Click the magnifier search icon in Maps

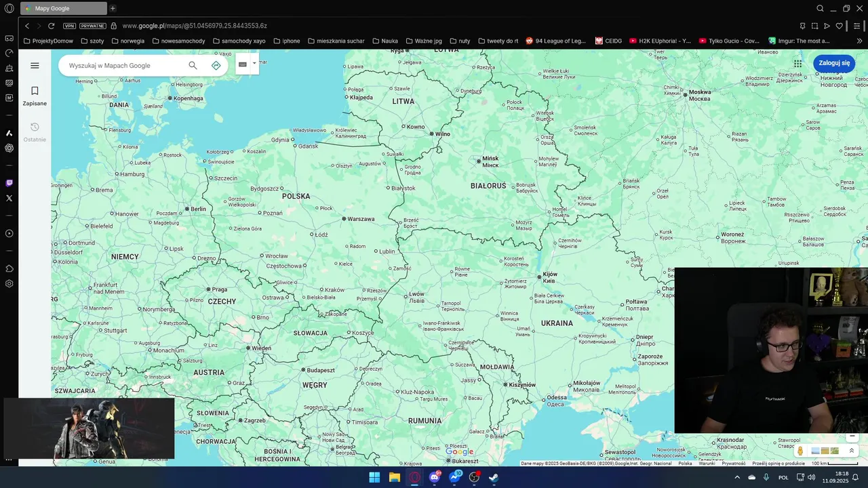point(193,66)
